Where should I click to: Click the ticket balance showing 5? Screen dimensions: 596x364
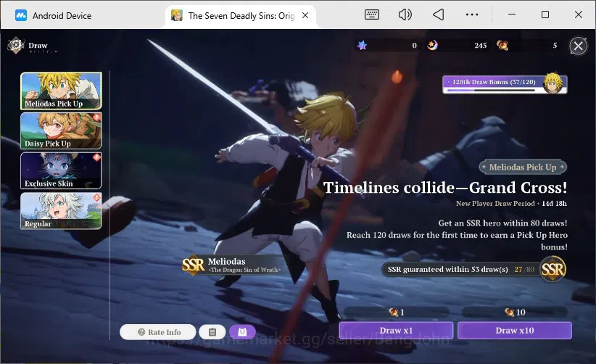coord(555,46)
